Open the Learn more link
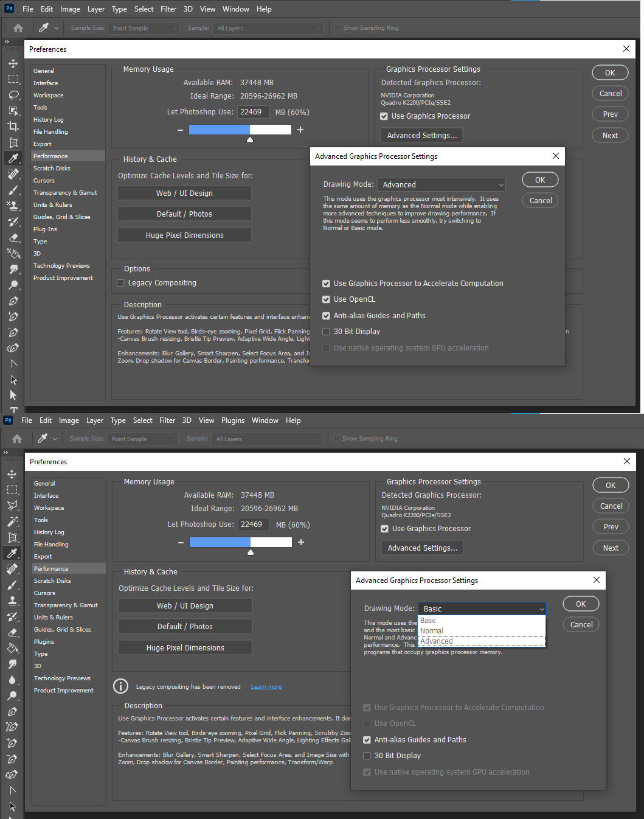 click(266, 686)
